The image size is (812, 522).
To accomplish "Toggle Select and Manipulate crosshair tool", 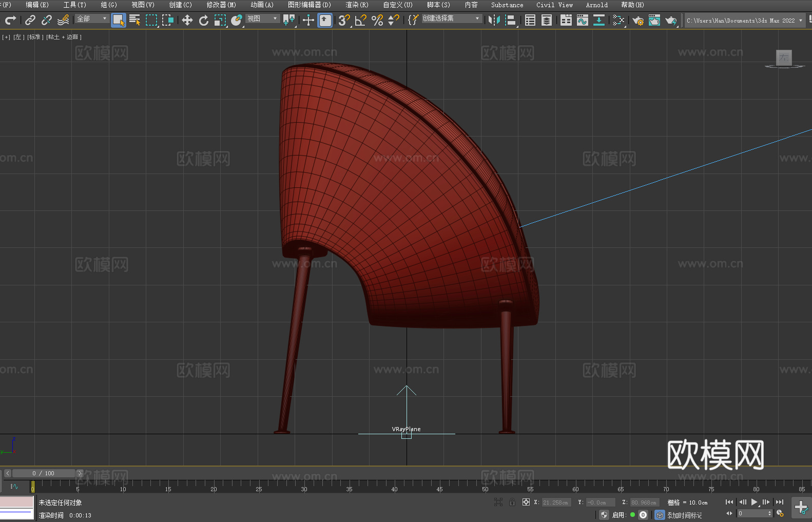I will click(x=308, y=20).
